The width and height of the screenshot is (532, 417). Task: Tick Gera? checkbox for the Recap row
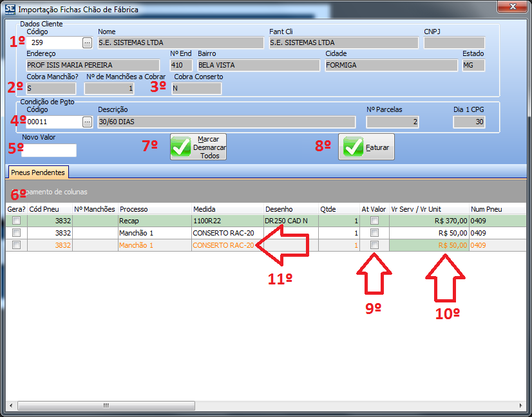(x=17, y=221)
